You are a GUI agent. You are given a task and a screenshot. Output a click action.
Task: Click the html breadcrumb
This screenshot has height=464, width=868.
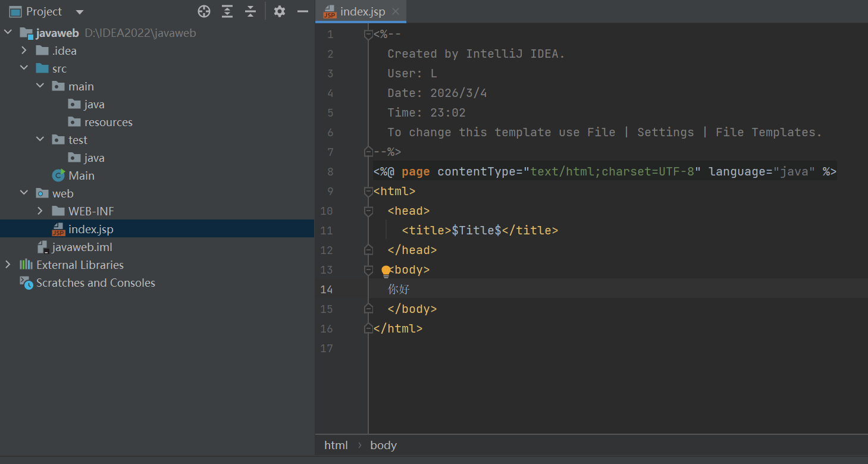336,445
